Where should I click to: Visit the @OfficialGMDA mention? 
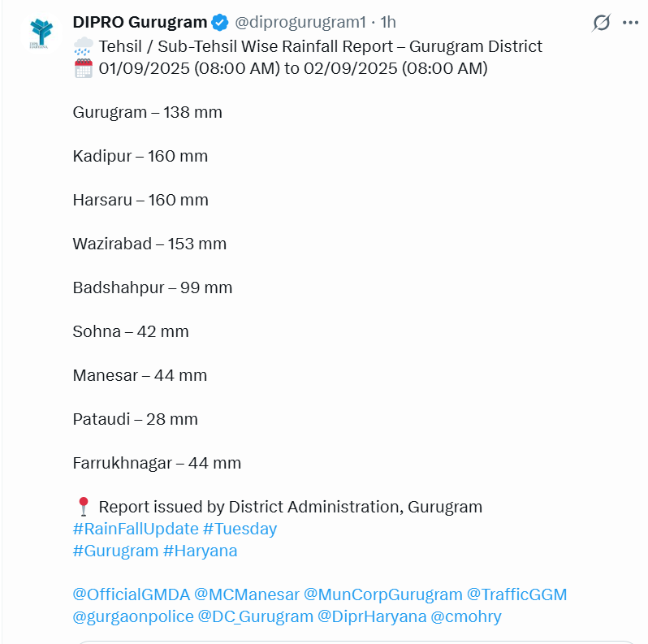click(131, 594)
